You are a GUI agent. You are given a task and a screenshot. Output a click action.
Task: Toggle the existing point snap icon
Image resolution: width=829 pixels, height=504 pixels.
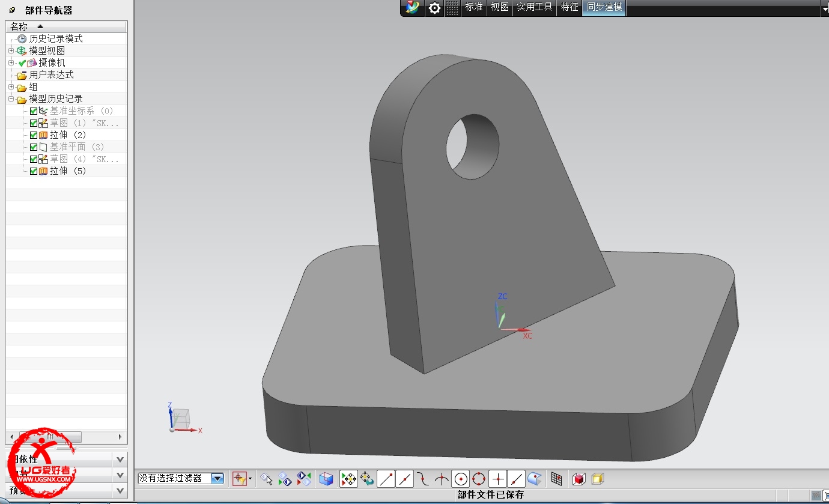(497, 479)
